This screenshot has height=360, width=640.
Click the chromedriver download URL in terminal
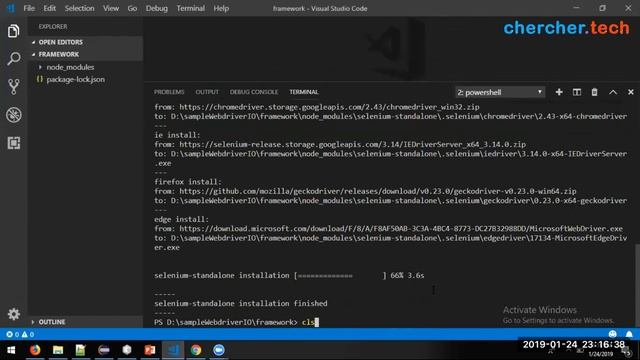point(329,107)
